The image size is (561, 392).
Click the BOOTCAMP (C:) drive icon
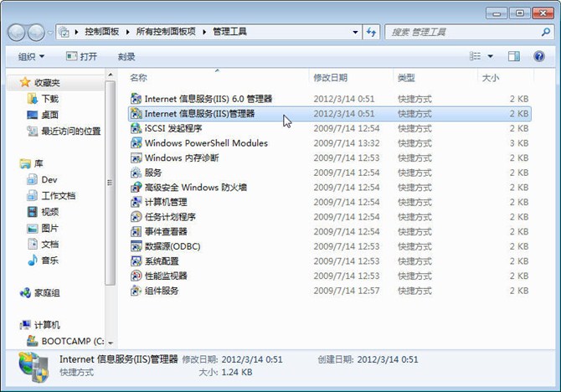coord(32,341)
